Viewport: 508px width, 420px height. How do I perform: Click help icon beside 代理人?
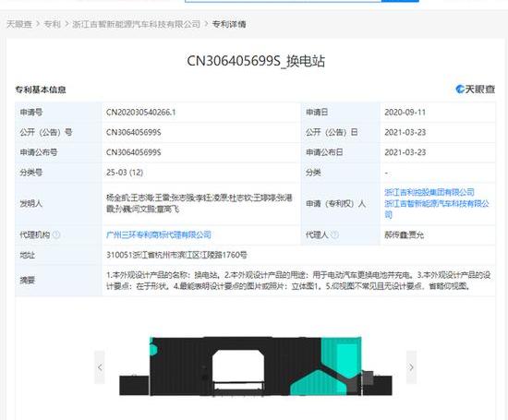pos(335,234)
